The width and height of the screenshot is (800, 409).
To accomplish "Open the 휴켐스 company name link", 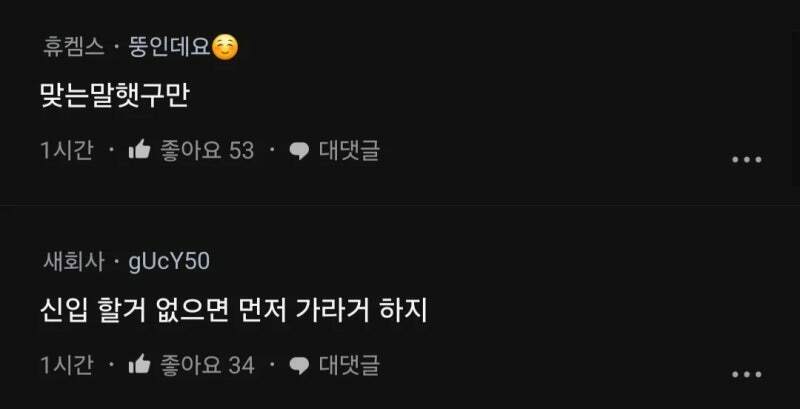I will click(73, 49).
